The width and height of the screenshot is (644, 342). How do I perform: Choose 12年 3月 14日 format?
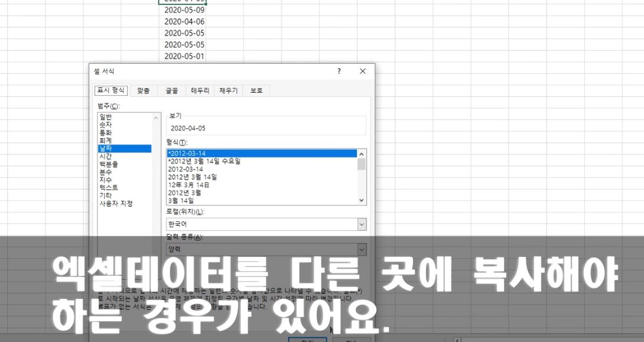click(x=262, y=185)
